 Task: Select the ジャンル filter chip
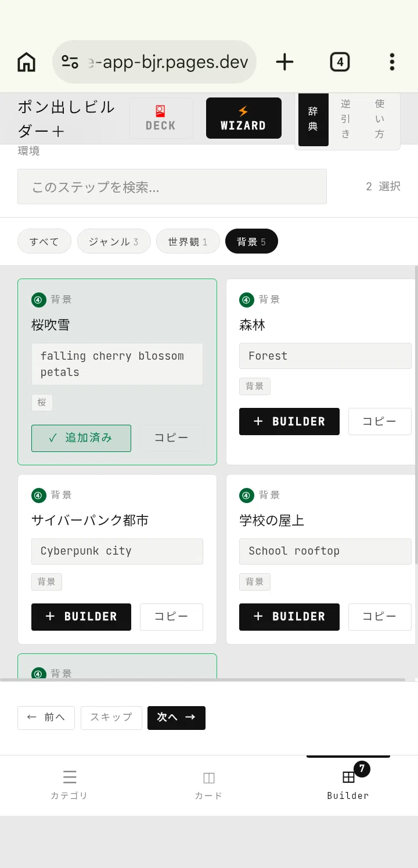pyautogui.click(x=114, y=241)
